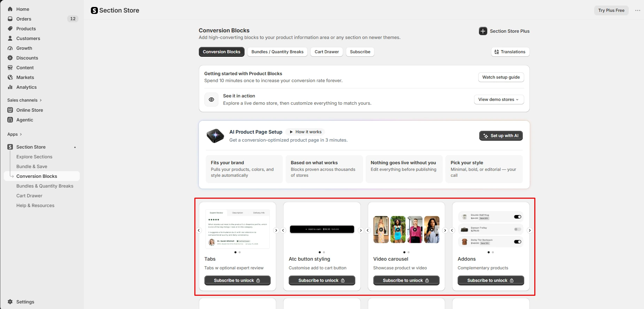
Task: Switch to the Bundles / Quantity Breaks tab
Action: pos(277,52)
